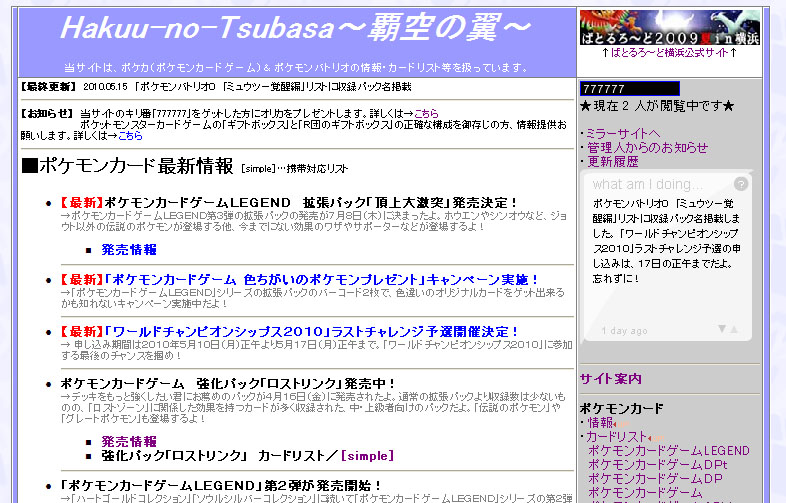This screenshot has height=503, width=786.
Task: Click the サイト案内 sidebar heading
Action: click(611, 379)
